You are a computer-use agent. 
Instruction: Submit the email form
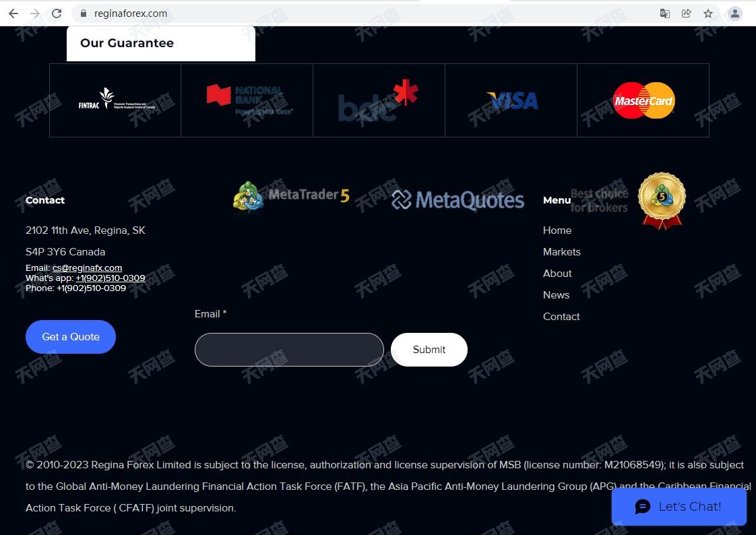pos(429,350)
